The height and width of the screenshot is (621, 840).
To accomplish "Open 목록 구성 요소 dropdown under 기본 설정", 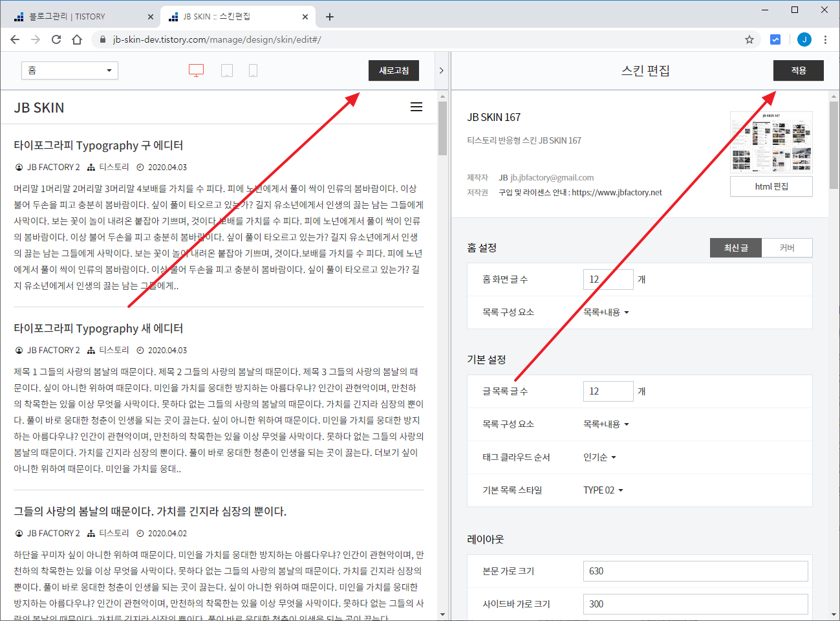I will click(606, 424).
